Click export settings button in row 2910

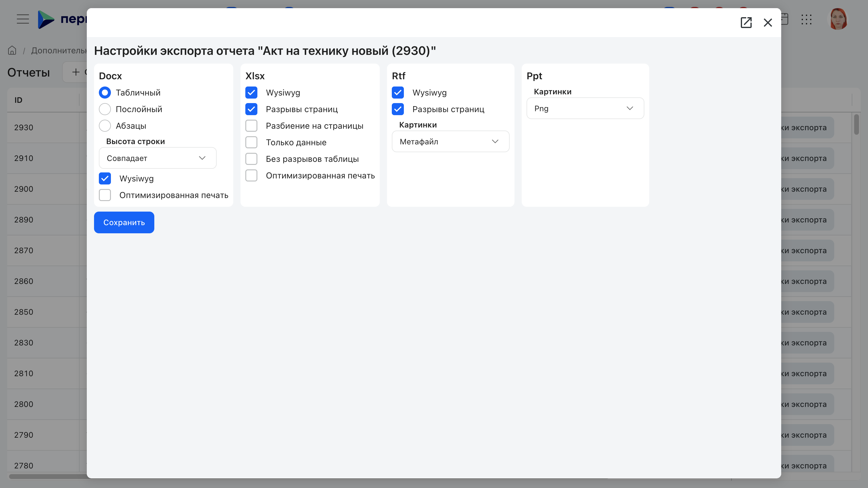(x=807, y=158)
